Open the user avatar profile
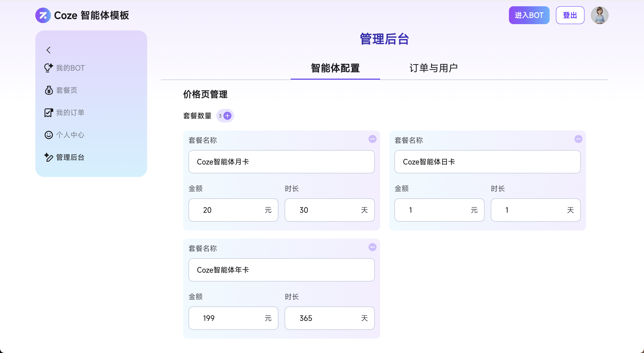 click(599, 15)
